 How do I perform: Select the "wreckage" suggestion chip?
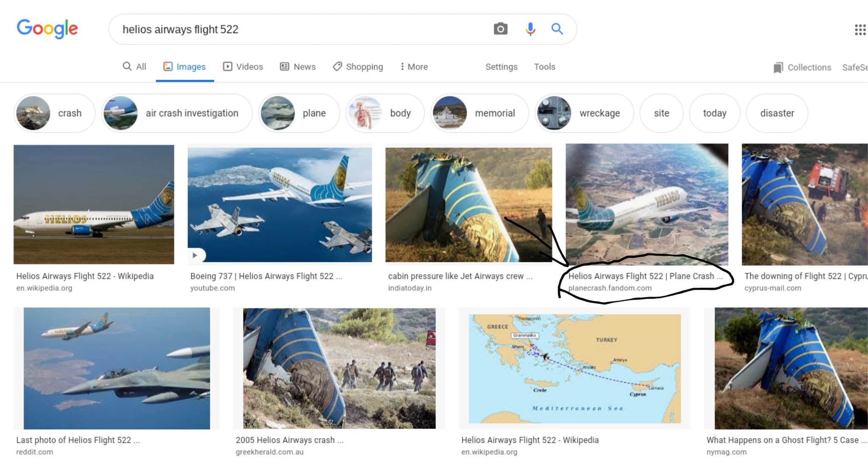[x=584, y=113]
